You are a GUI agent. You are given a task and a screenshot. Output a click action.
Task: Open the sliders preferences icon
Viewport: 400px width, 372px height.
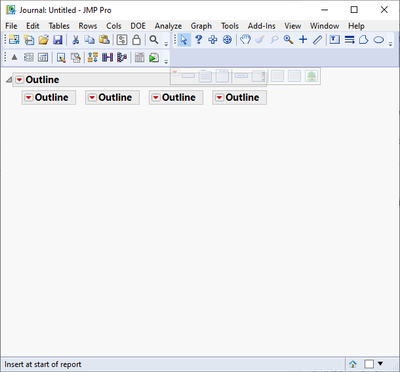122,40
